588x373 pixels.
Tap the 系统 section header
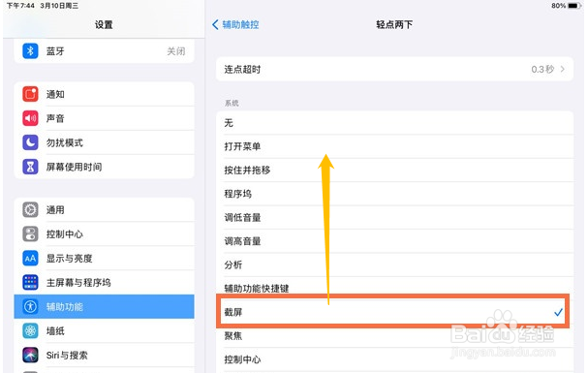(x=232, y=103)
